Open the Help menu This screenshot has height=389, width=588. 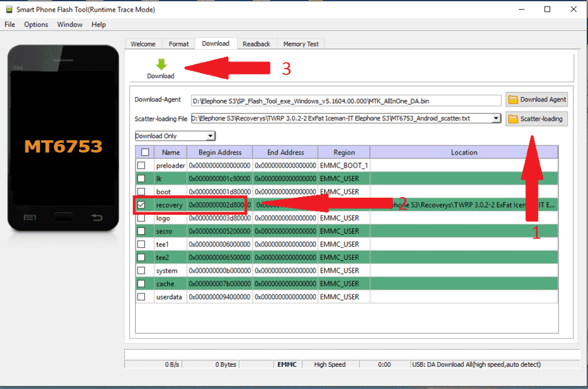coord(99,24)
